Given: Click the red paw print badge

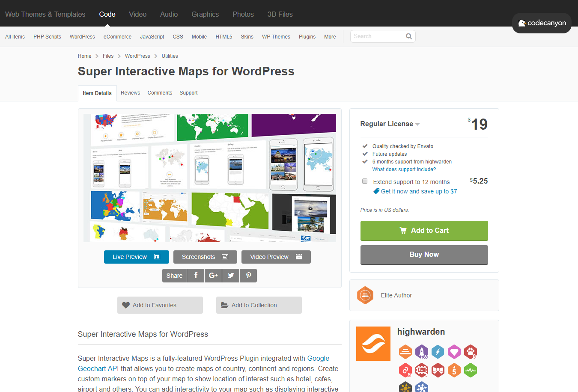Looking at the screenshot, I should coord(471,352).
